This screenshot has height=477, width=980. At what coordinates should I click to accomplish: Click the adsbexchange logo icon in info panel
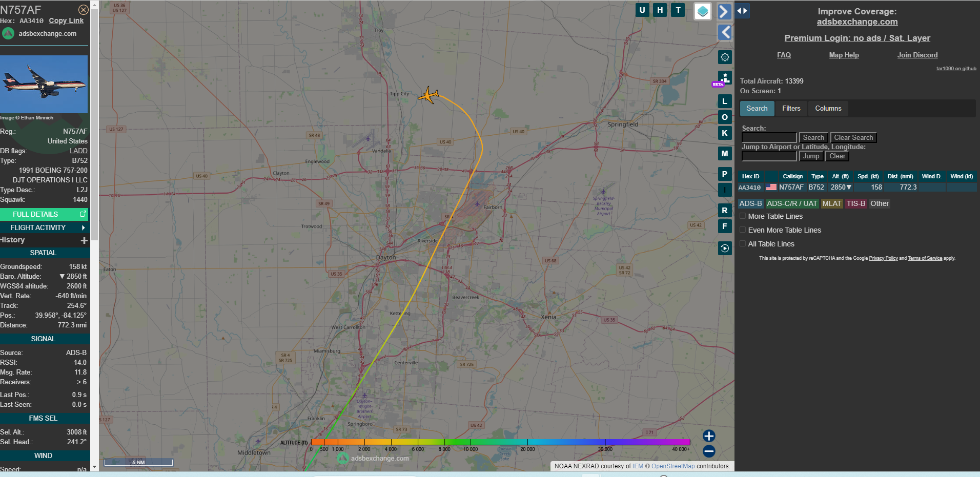[8, 34]
